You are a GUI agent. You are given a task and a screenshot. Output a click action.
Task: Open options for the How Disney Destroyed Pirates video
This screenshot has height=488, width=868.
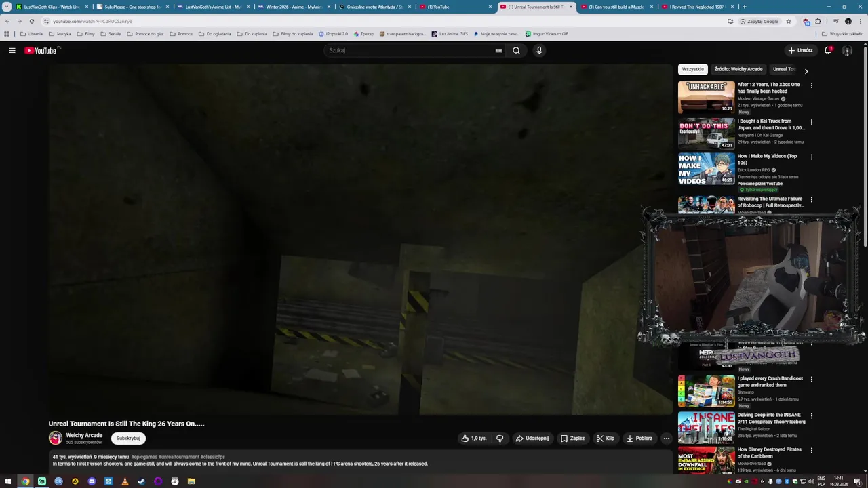pyautogui.click(x=811, y=450)
